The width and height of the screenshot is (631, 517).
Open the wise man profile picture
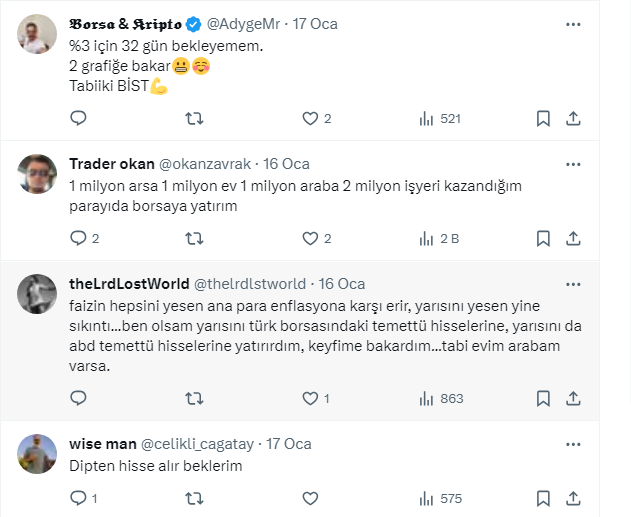pyautogui.click(x=37, y=453)
